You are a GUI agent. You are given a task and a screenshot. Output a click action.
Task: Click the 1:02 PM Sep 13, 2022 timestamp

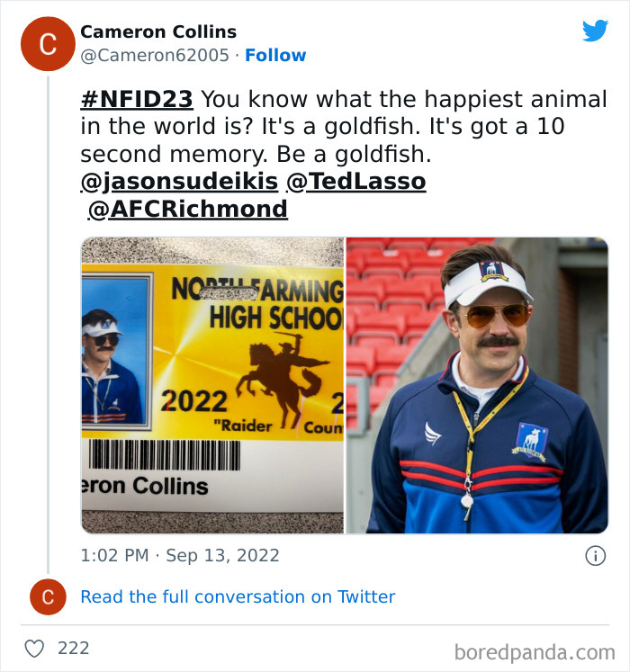180,556
